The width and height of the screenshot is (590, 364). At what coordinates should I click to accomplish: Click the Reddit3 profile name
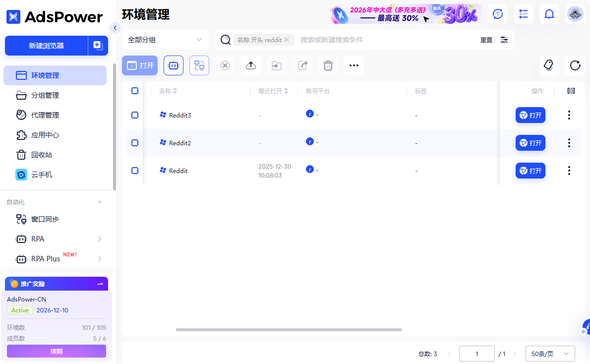pyautogui.click(x=180, y=115)
